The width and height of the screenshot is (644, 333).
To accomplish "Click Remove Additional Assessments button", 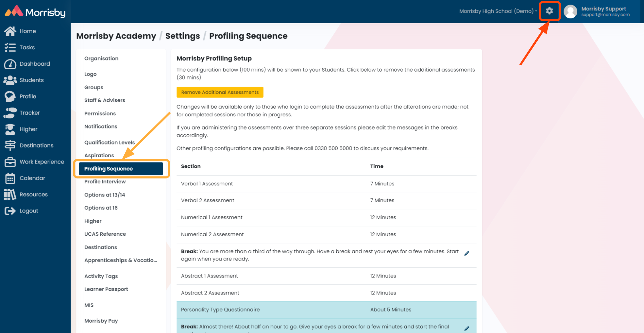I will tap(220, 92).
